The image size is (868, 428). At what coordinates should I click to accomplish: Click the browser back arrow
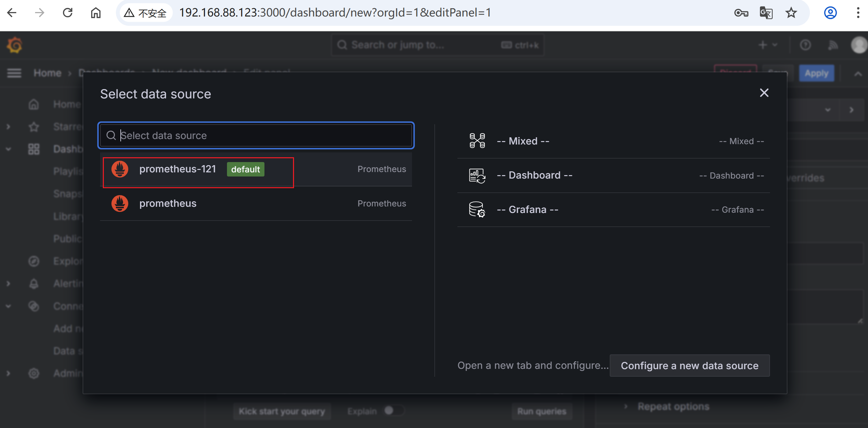pos(12,13)
